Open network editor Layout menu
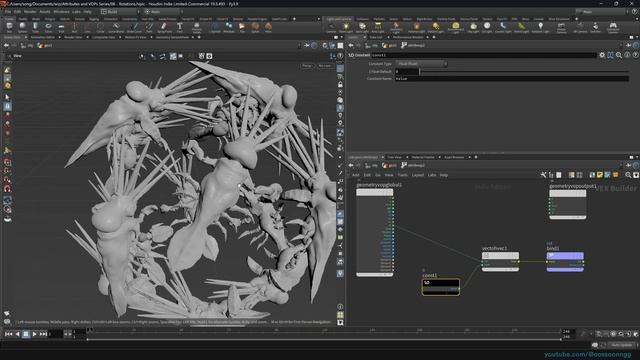 pyautogui.click(x=418, y=175)
